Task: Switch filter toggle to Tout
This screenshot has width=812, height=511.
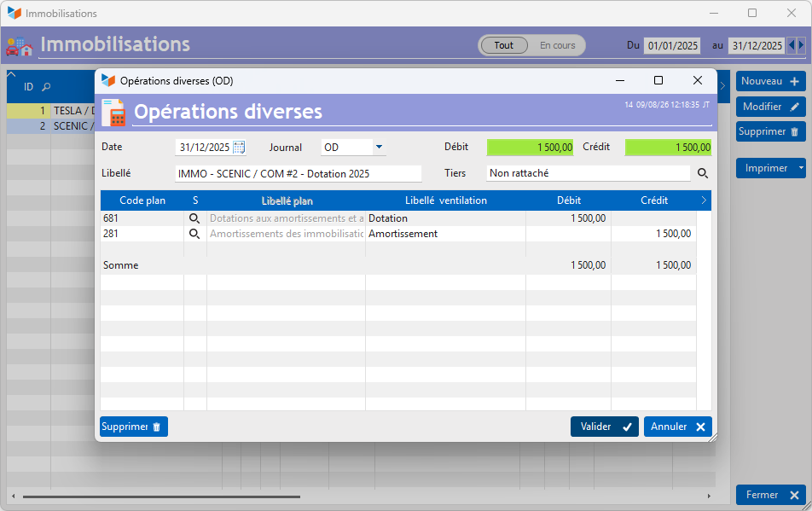Action: click(x=504, y=45)
